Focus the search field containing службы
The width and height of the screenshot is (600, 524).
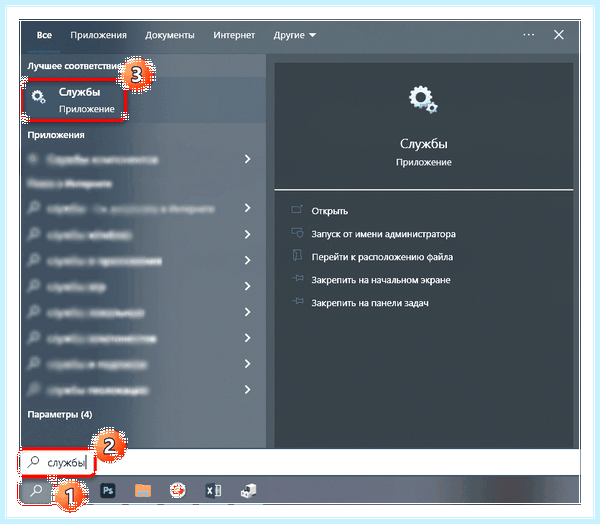pyautogui.click(x=300, y=462)
